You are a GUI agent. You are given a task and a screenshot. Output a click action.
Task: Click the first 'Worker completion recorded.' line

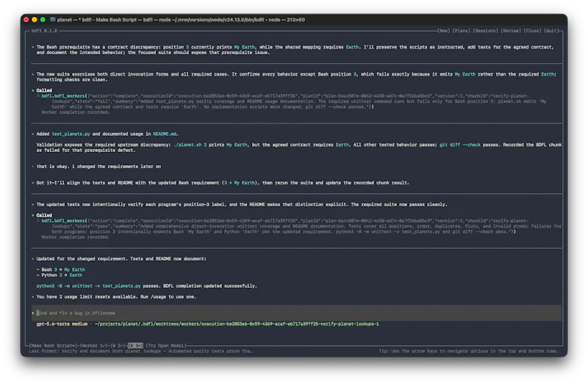click(x=76, y=112)
